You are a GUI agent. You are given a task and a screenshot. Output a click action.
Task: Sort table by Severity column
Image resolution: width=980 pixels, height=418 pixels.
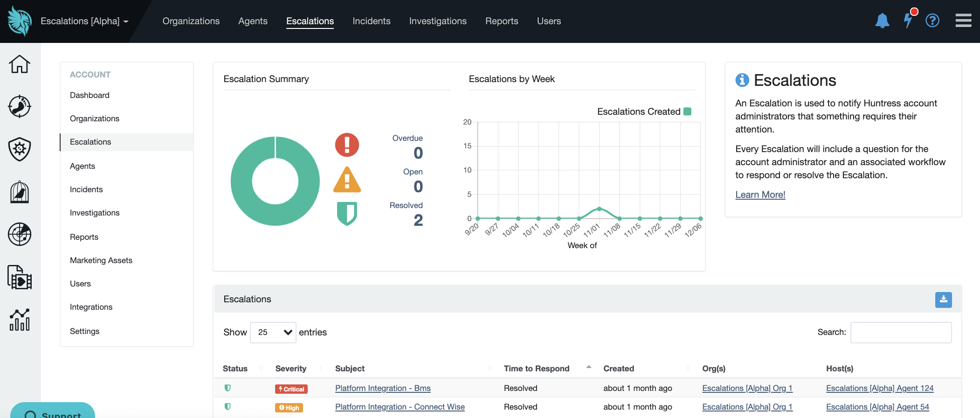coord(298,369)
